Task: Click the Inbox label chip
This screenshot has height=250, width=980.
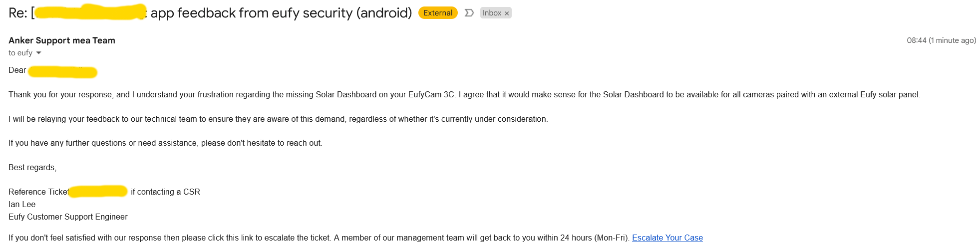Action: (x=492, y=13)
